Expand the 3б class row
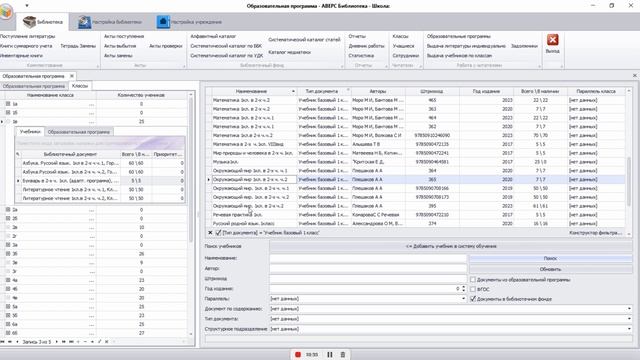640x360 pixels. [8, 253]
